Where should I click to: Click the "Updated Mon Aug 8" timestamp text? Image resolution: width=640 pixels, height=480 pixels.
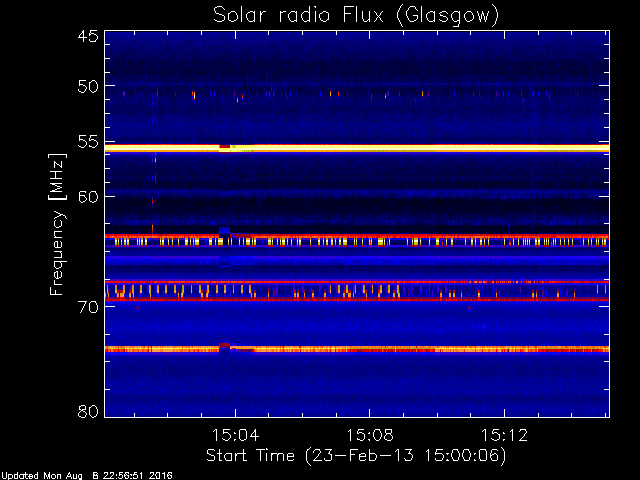(87, 476)
